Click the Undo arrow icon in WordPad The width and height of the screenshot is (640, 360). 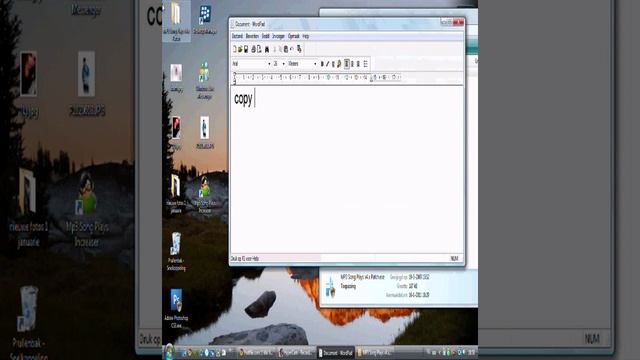(291, 49)
